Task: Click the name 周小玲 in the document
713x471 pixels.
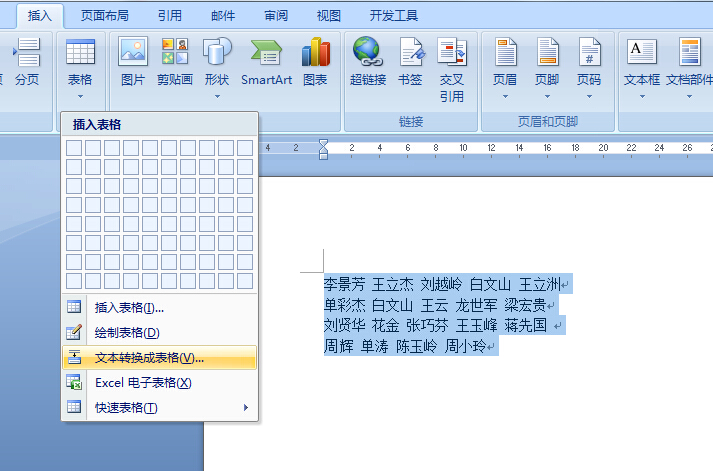Action: point(465,346)
